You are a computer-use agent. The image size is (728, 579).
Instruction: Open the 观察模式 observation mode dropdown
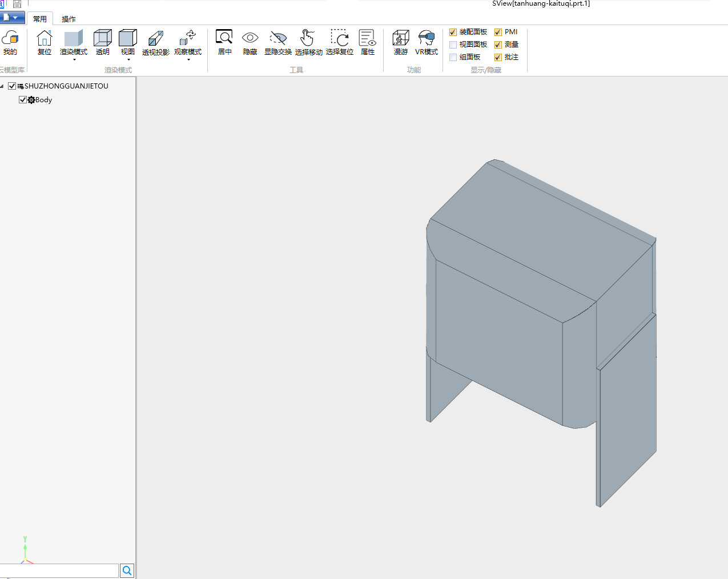pyautogui.click(x=188, y=59)
